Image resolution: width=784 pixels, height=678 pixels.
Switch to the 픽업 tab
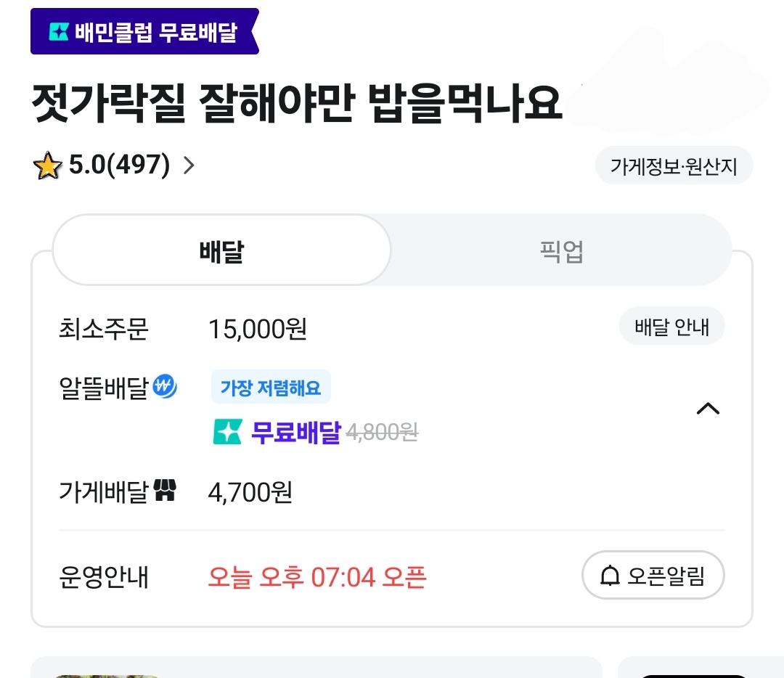[561, 250]
